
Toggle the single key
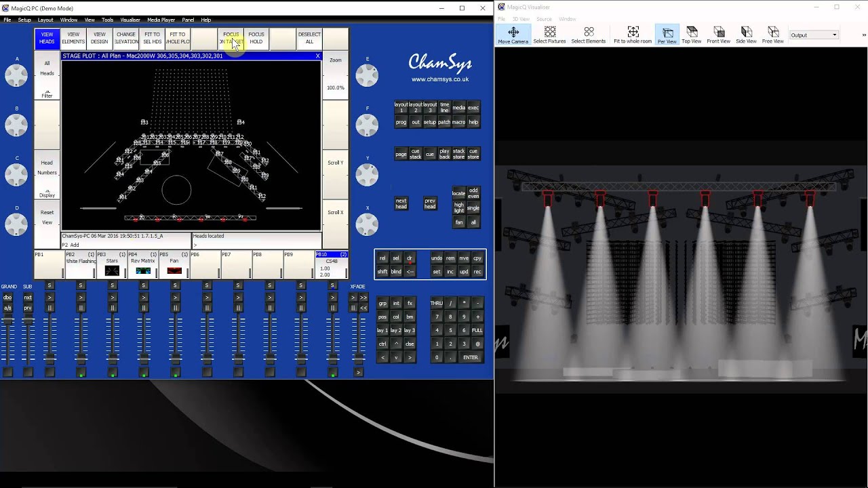473,208
